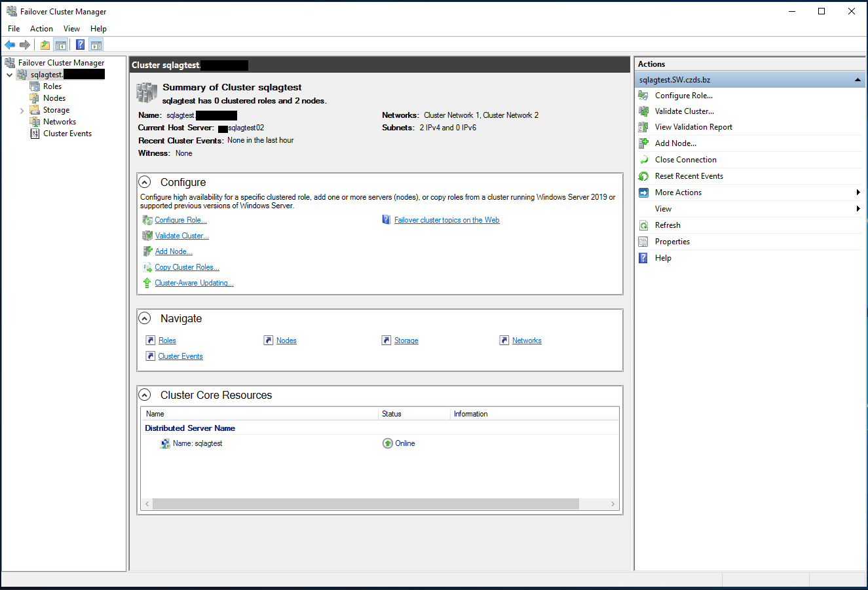This screenshot has width=868, height=590.
Task: Click the Forward arrow in the toolbar
Action: [25, 45]
